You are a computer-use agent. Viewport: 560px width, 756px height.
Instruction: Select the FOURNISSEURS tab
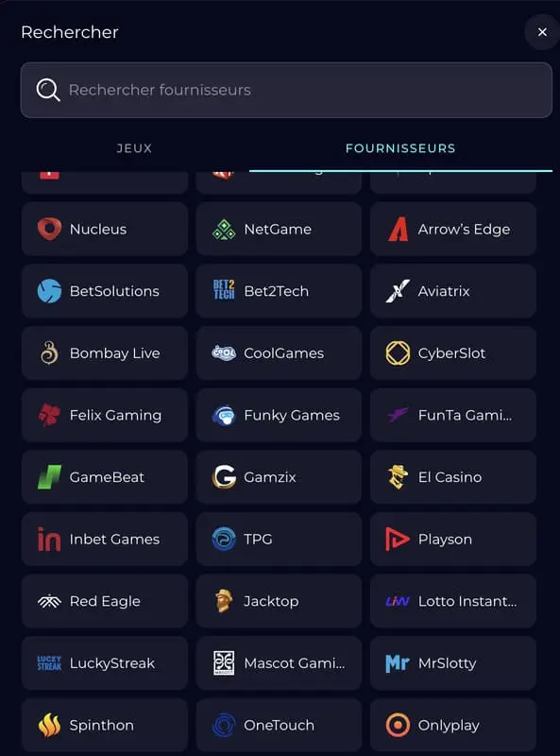(x=400, y=148)
